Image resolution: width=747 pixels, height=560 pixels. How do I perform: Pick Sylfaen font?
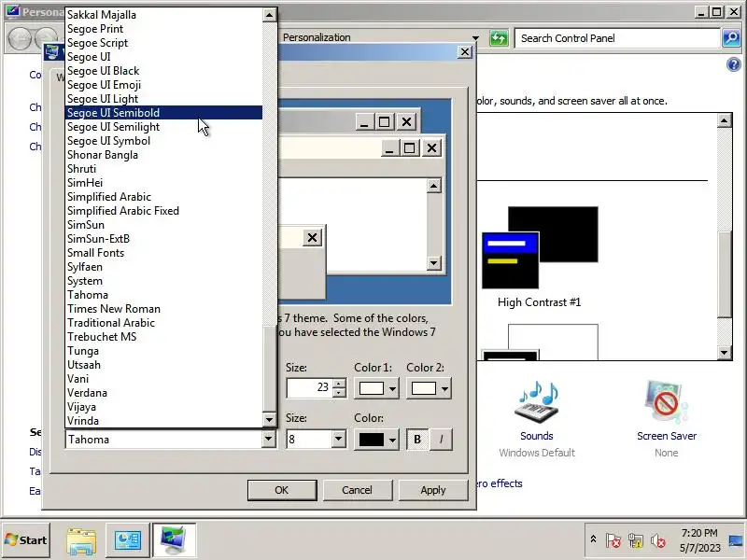[163, 267]
